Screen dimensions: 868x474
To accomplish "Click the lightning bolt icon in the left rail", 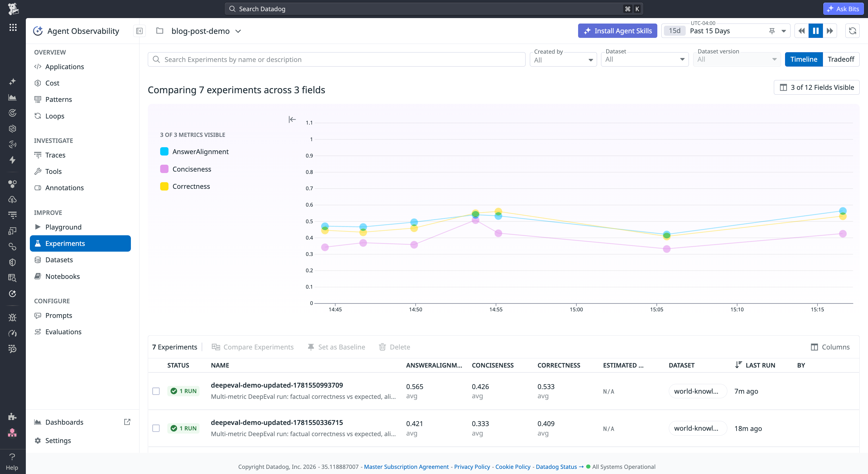I will (x=12, y=160).
